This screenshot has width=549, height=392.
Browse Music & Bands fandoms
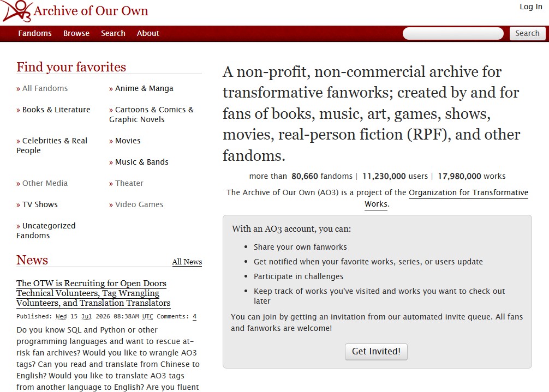(x=139, y=162)
